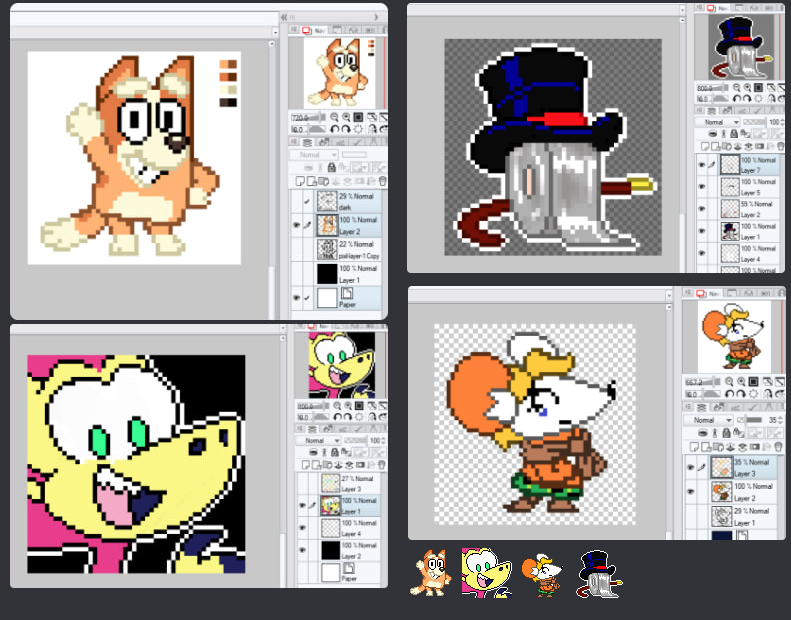Switch to Layer palette tab, mouse character window

click(x=701, y=407)
